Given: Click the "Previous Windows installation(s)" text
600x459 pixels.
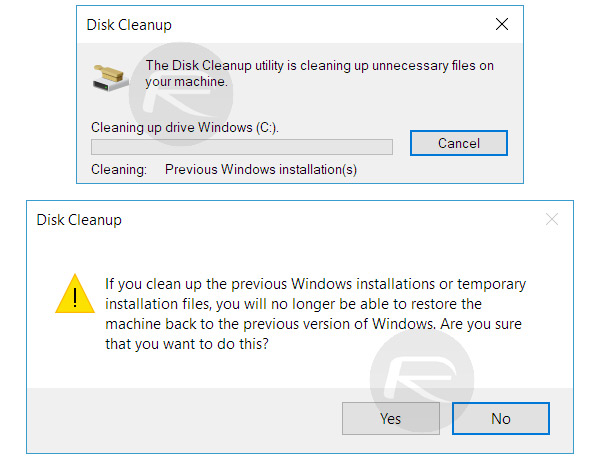Looking at the screenshot, I should pos(260,170).
